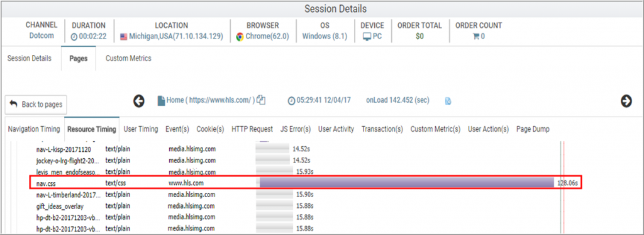
Task: Click the USA flag icon
Action: [124, 37]
